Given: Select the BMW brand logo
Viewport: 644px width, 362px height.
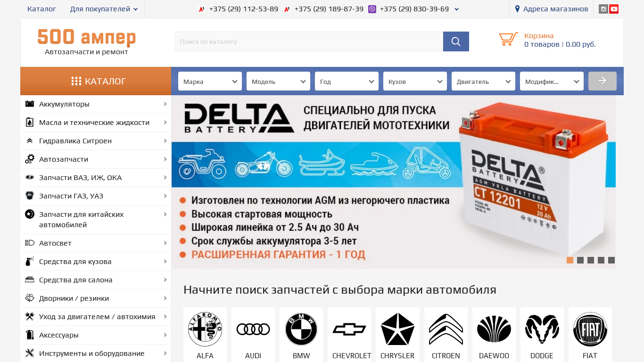Looking at the screenshot, I should (301, 329).
